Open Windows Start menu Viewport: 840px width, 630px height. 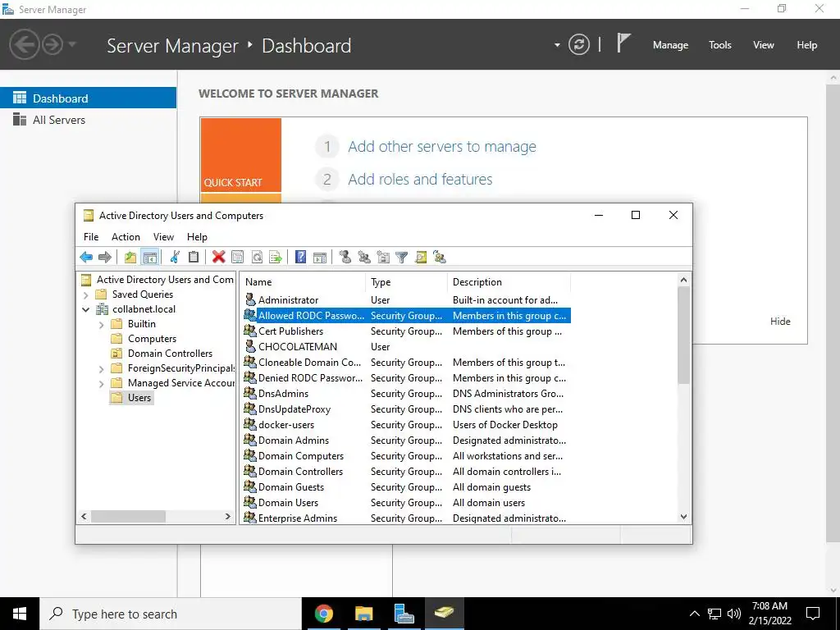pos(20,614)
